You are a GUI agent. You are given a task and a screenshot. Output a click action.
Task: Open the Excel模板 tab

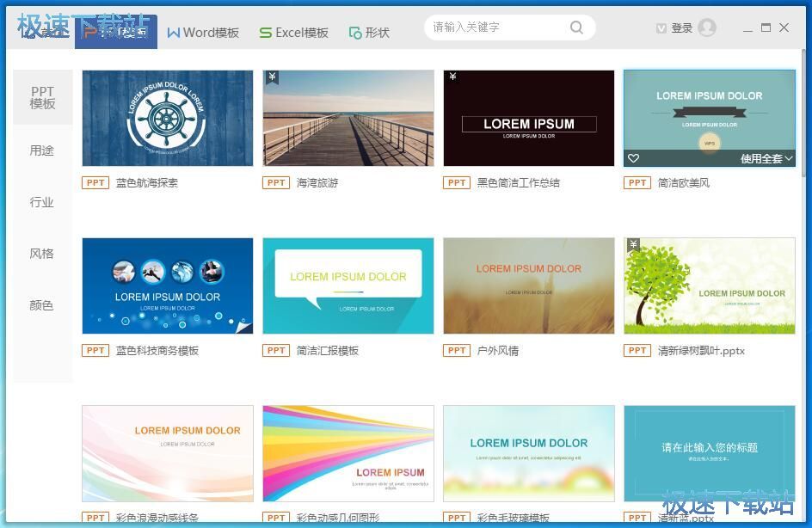(293, 33)
